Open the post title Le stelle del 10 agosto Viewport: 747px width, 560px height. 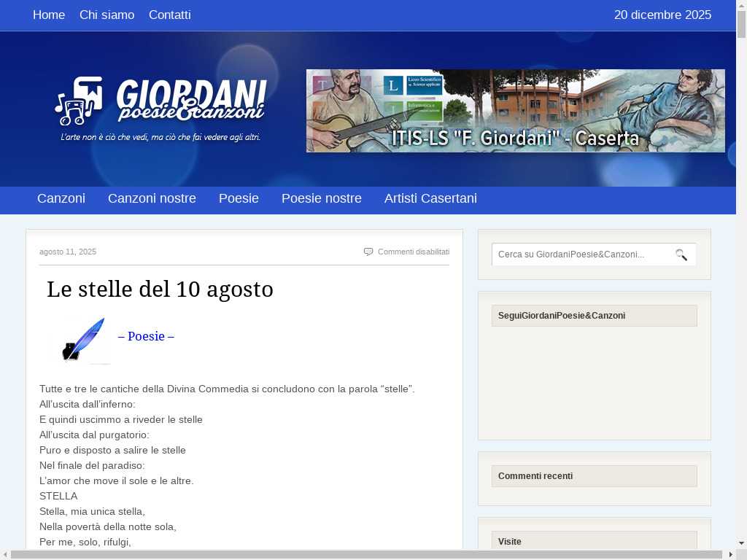[160, 289]
